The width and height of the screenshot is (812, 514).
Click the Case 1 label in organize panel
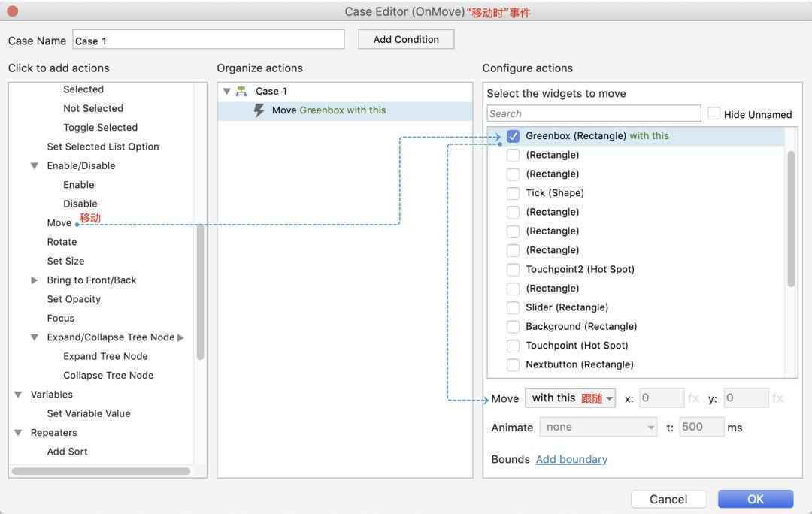[271, 92]
